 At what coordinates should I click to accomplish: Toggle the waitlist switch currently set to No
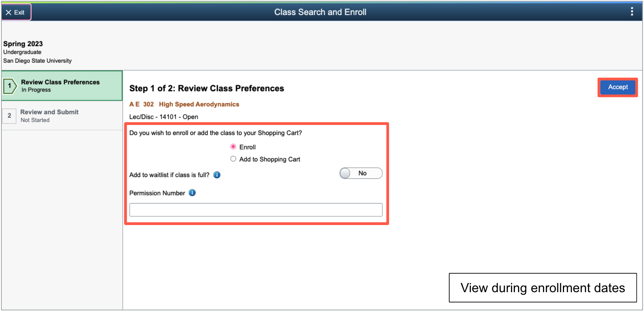[x=361, y=173]
